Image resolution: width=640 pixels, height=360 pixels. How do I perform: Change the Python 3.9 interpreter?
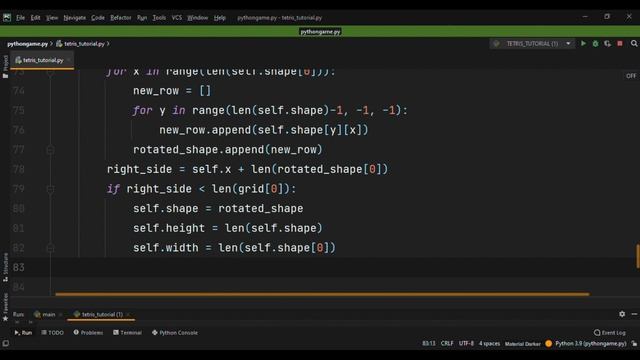pyautogui.click(x=591, y=344)
